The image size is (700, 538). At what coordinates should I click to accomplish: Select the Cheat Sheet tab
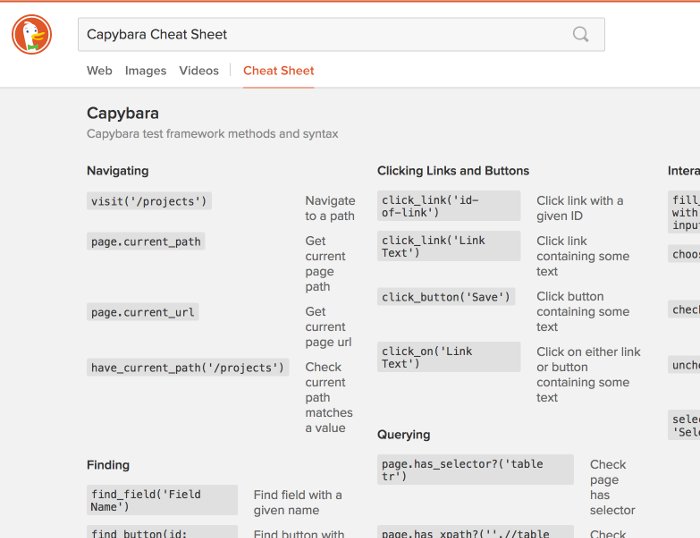(279, 71)
